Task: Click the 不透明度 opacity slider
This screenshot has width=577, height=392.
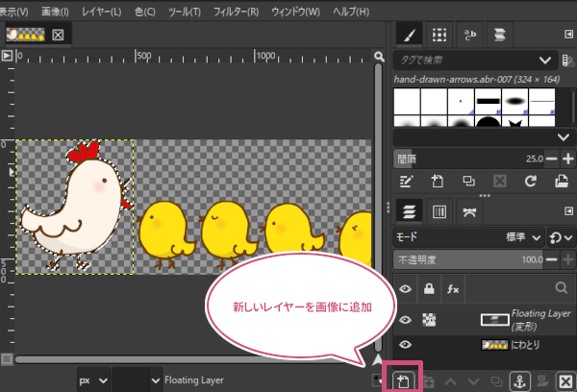Action: (468, 259)
